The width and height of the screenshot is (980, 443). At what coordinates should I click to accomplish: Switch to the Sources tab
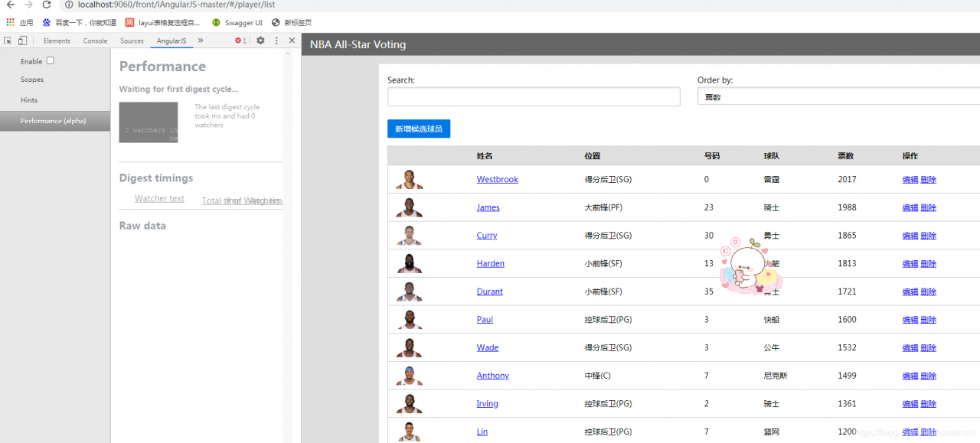132,41
